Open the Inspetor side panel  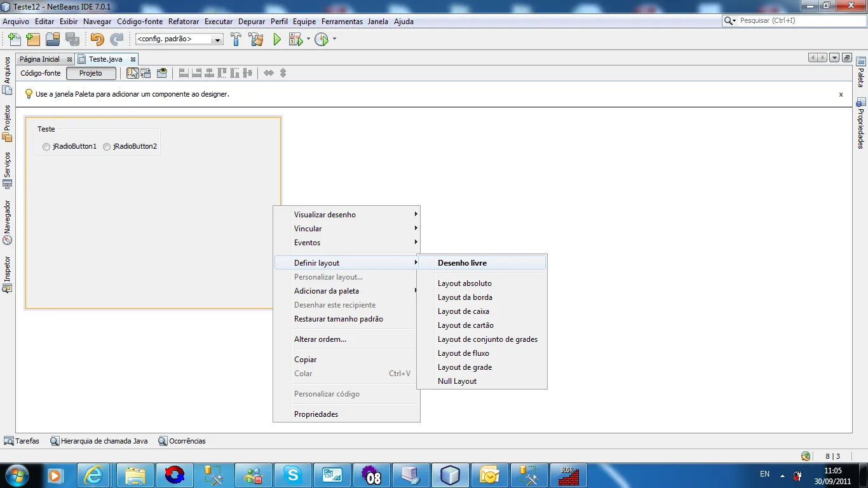(8, 274)
